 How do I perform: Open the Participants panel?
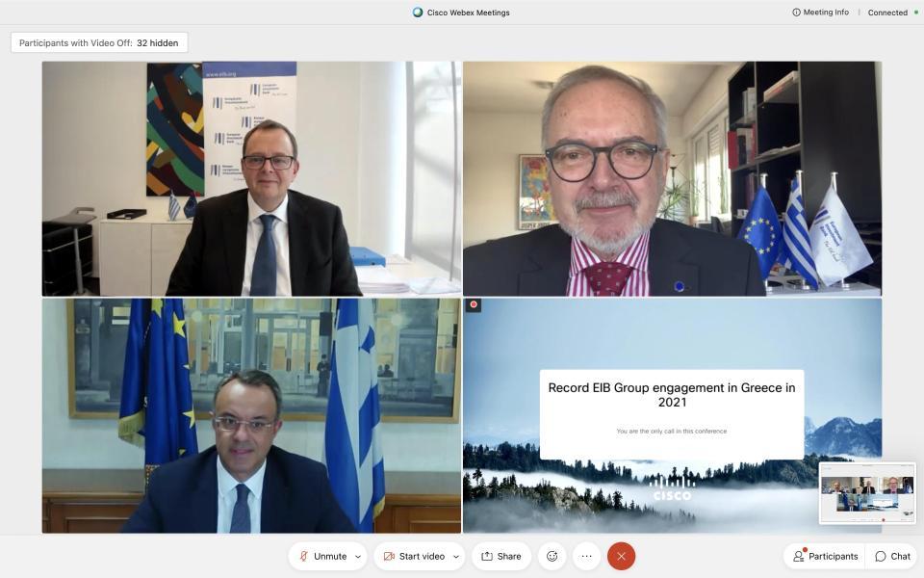click(x=825, y=556)
